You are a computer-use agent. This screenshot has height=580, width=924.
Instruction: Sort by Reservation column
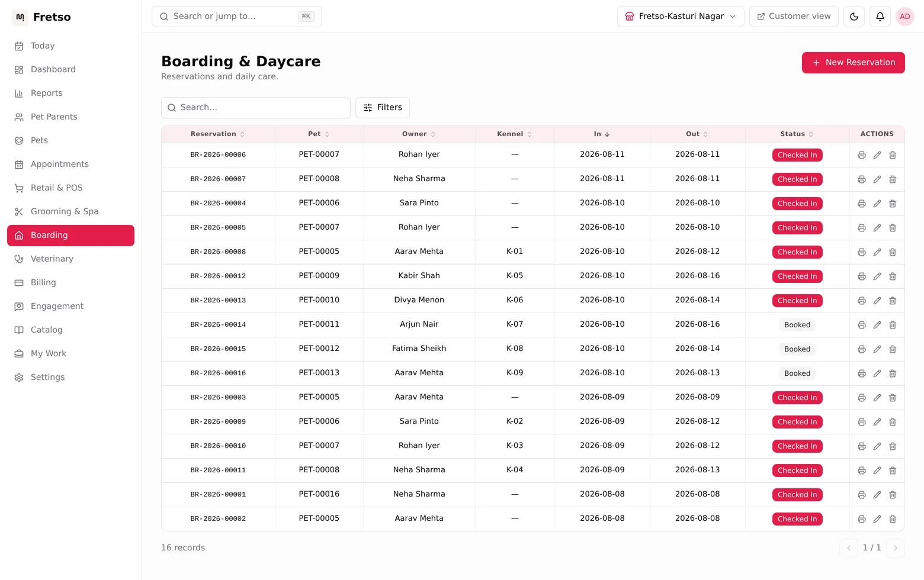(x=217, y=134)
